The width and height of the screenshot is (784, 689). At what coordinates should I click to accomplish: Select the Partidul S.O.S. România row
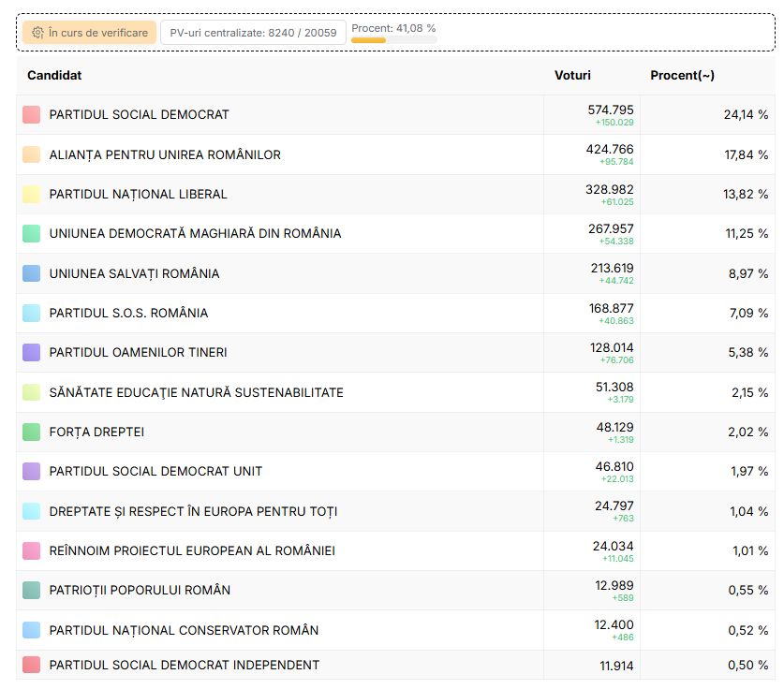click(128, 313)
